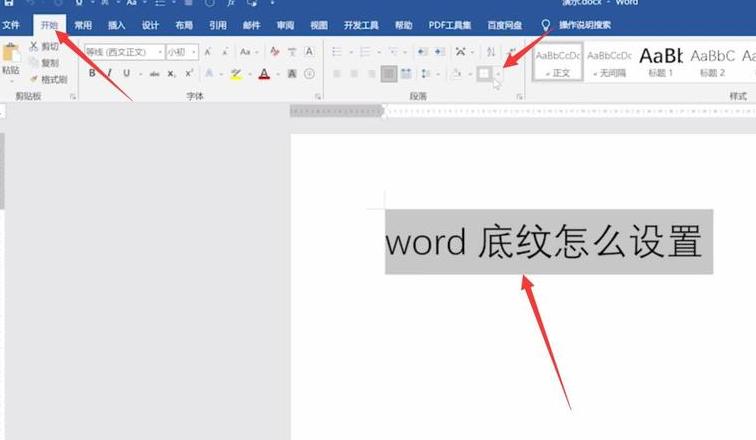Viewport: 756px width, 440px height.
Task: Open the Font group dialog launcher
Action: pos(318,97)
